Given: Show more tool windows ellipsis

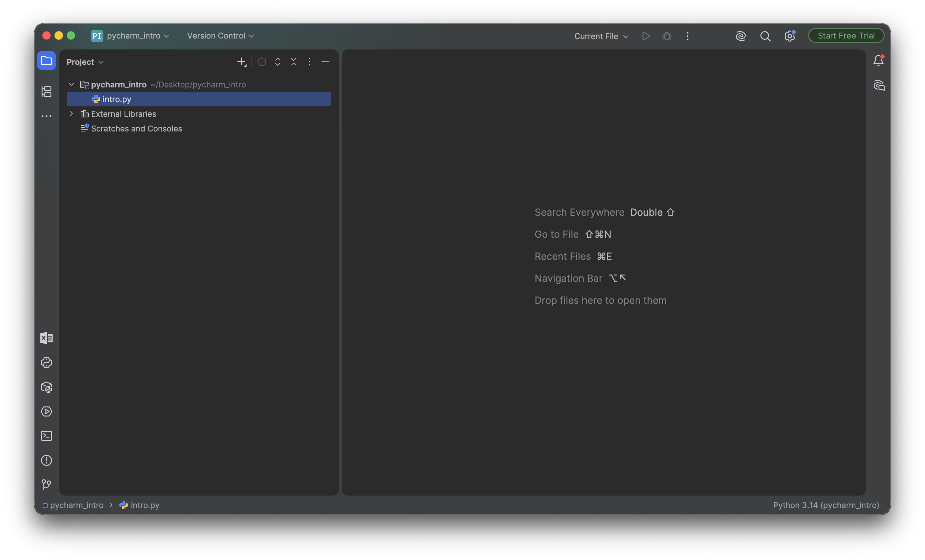Looking at the screenshot, I should pos(46,116).
